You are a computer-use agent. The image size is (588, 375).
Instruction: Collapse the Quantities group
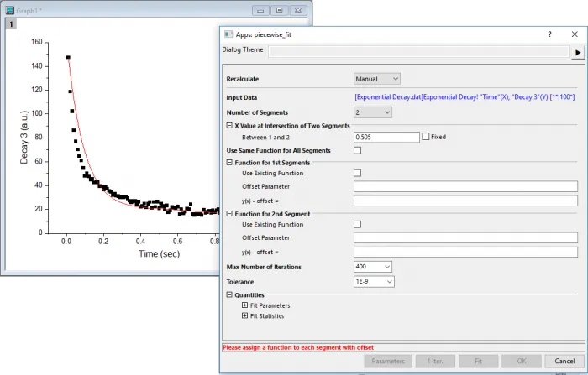229,294
